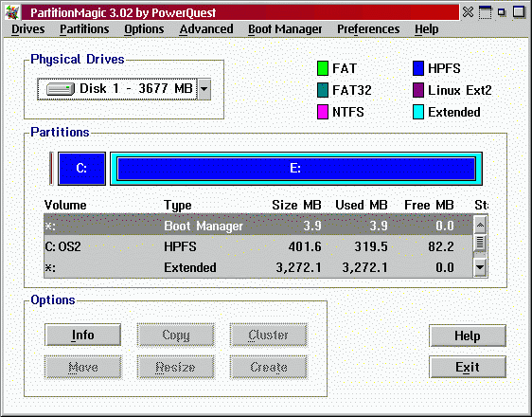Click the Volume column header

click(65, 205)
